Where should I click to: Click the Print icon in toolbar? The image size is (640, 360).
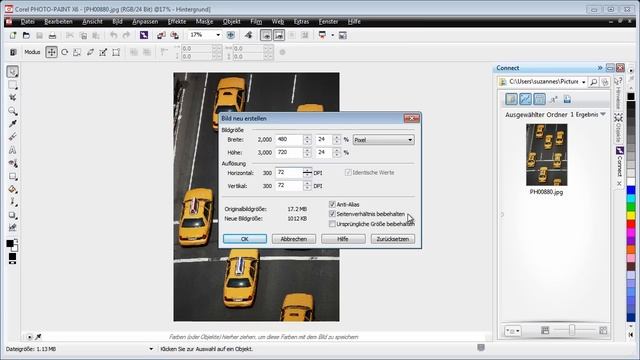click(x=52, y=36)
